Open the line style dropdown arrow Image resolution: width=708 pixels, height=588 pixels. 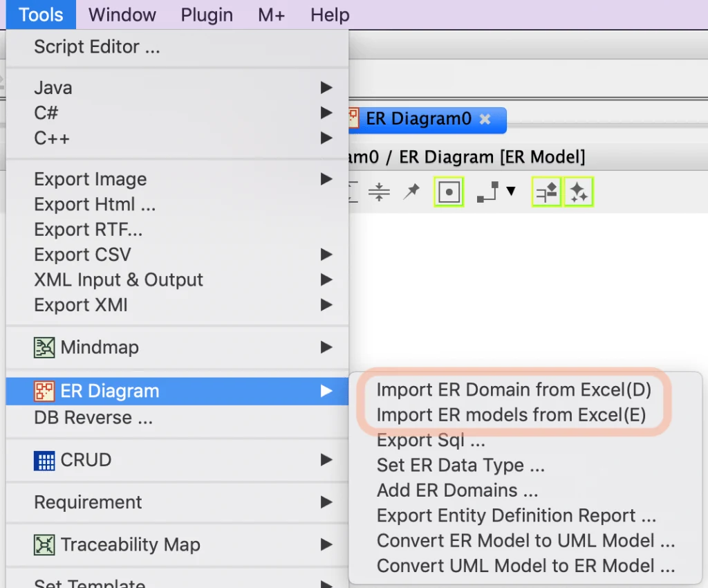pyautogui.click(x=511, y=191)
